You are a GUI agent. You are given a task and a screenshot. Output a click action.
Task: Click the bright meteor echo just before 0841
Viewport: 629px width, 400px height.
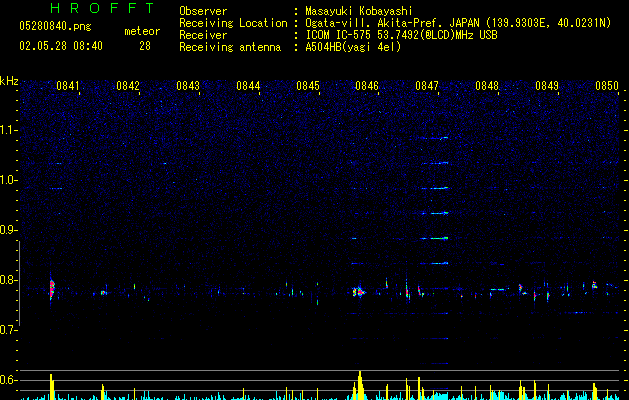[52, 289]
